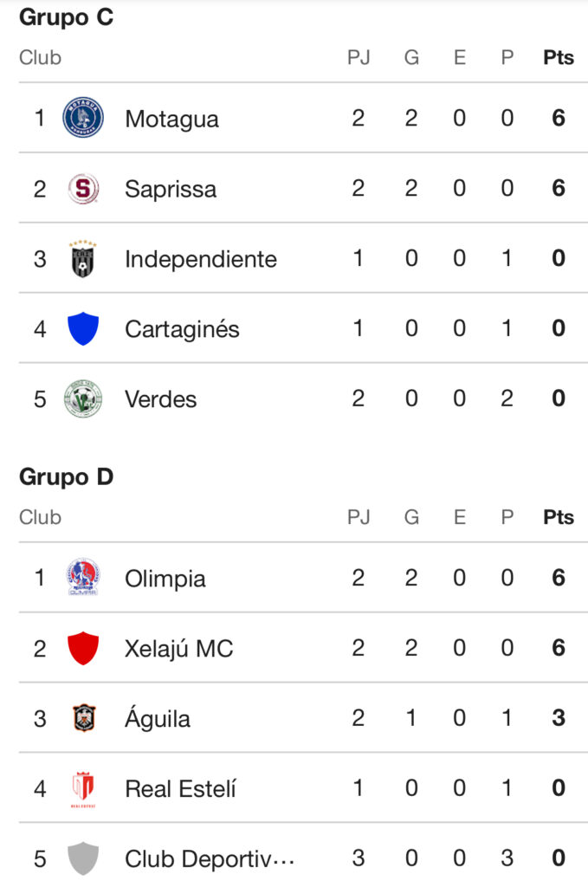This screenshot has height=887, width=588.
Task: Select Olimpia's points value
Action: point(559,578)
